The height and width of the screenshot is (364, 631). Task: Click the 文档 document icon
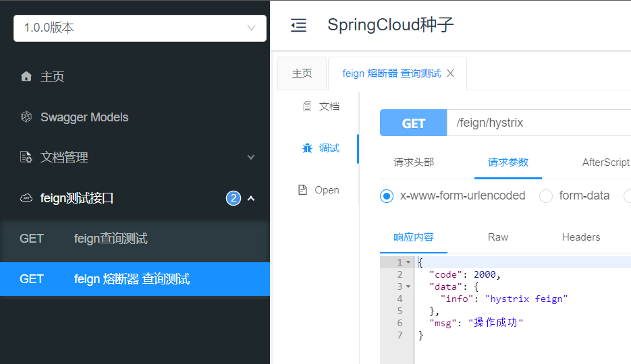click(307, 106)
